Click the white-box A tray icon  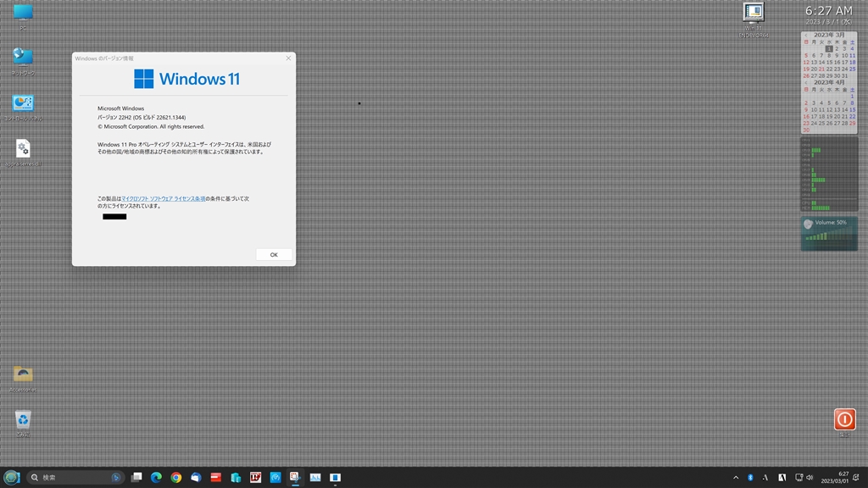point(782,478)
